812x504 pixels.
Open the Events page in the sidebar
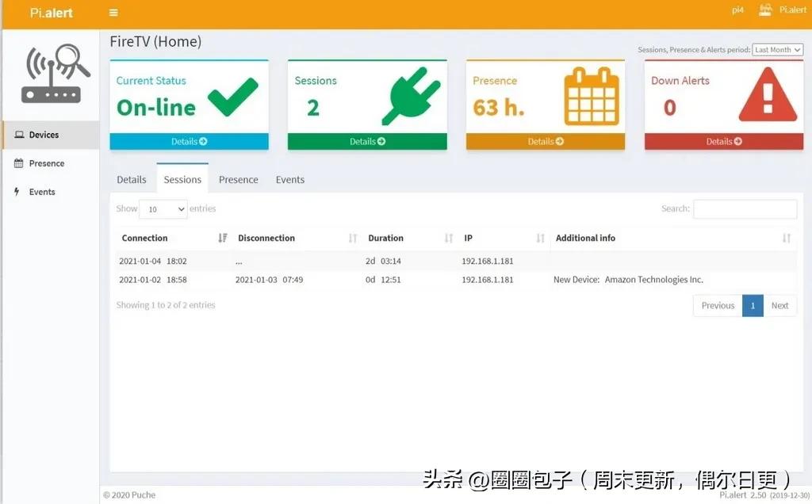[x=51, y=192]
